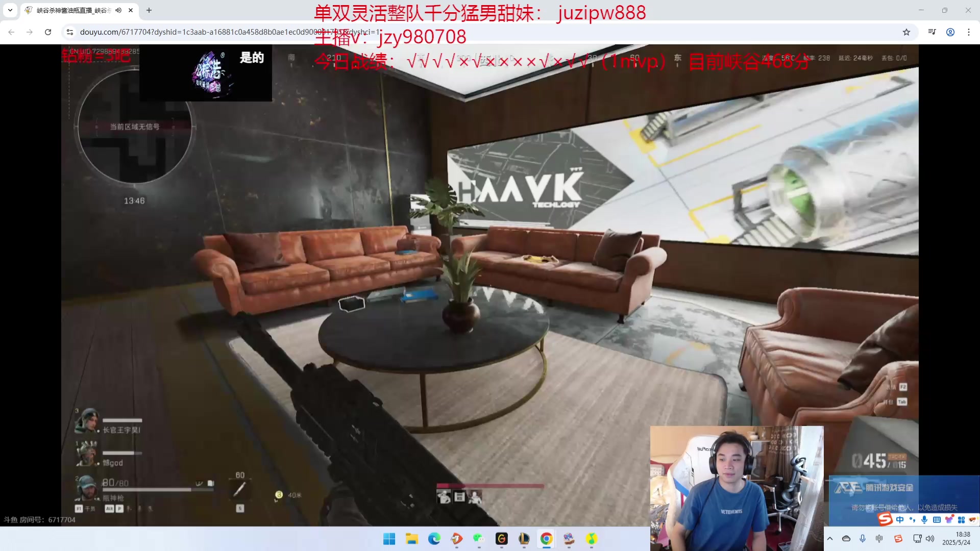Switch to Google Chrome on taskbar
The image size is (980, 551).
tap(547, 539)
